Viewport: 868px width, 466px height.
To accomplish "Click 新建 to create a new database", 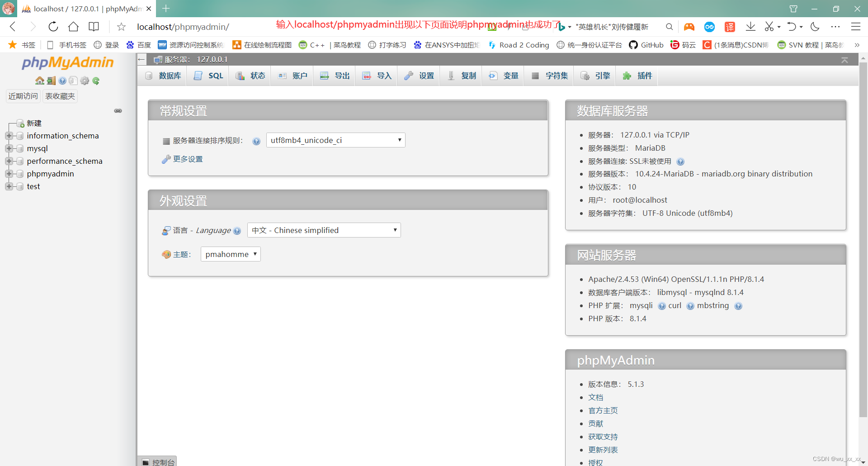I will pos(34,123).
